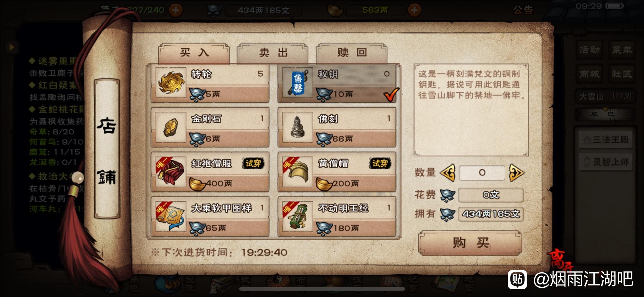
Task: Choose the 不动明王经 scroll icon
Action: click(x=298, y=217)
